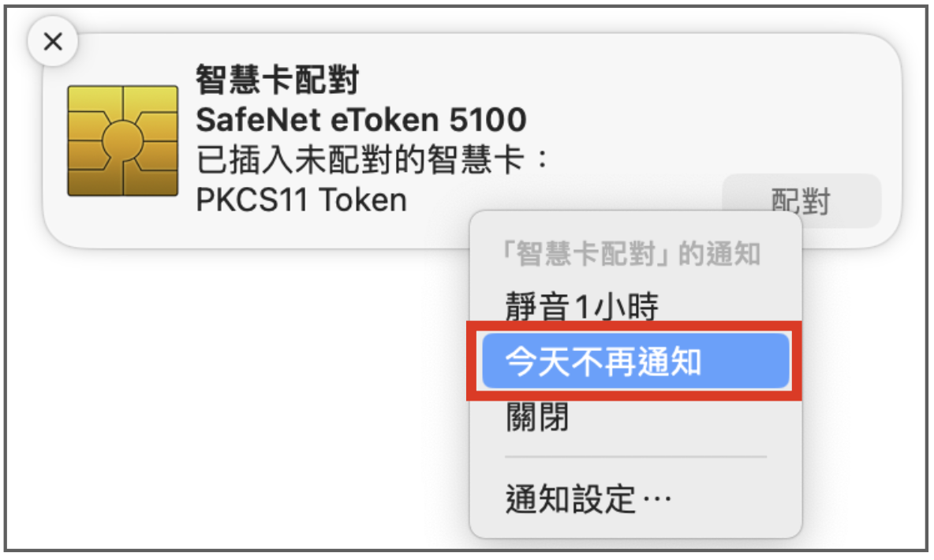The image size is (934, 560).
Task: Dismiss the notification with the X icon
Action: coord(53,41)
